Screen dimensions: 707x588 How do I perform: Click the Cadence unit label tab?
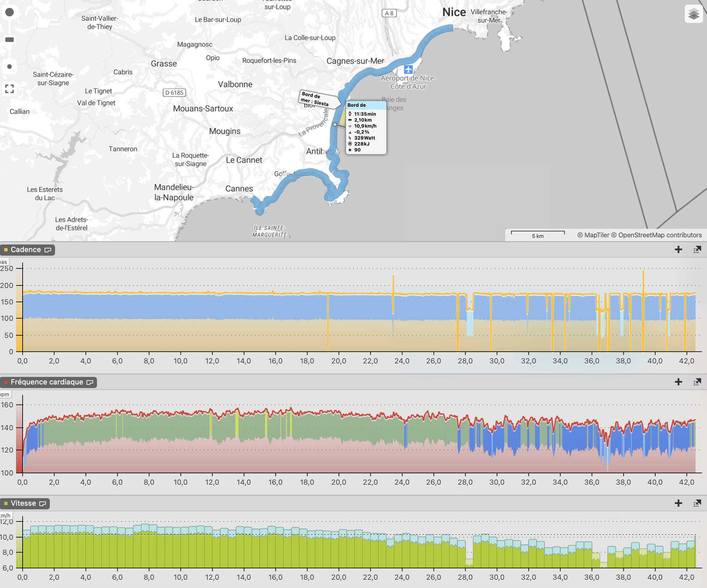coord(4,262)
